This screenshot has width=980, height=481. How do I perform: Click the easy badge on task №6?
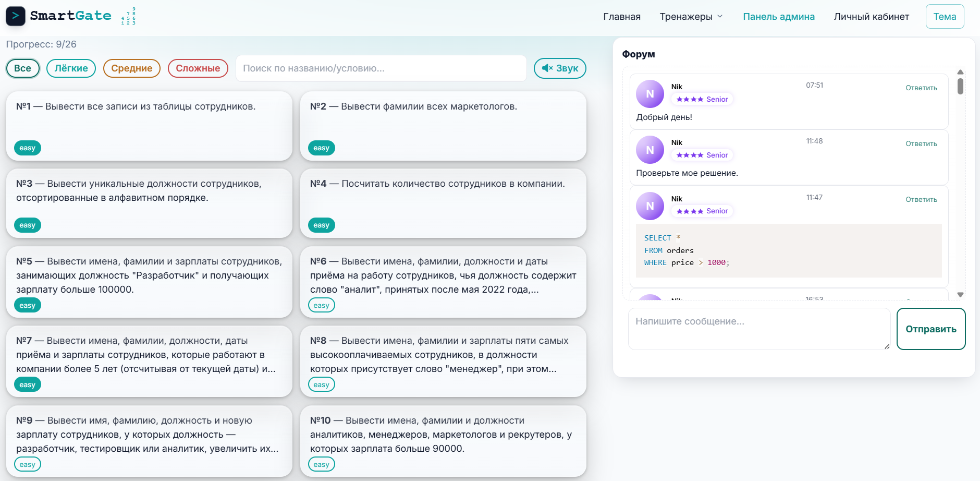[x=321, y=305]
